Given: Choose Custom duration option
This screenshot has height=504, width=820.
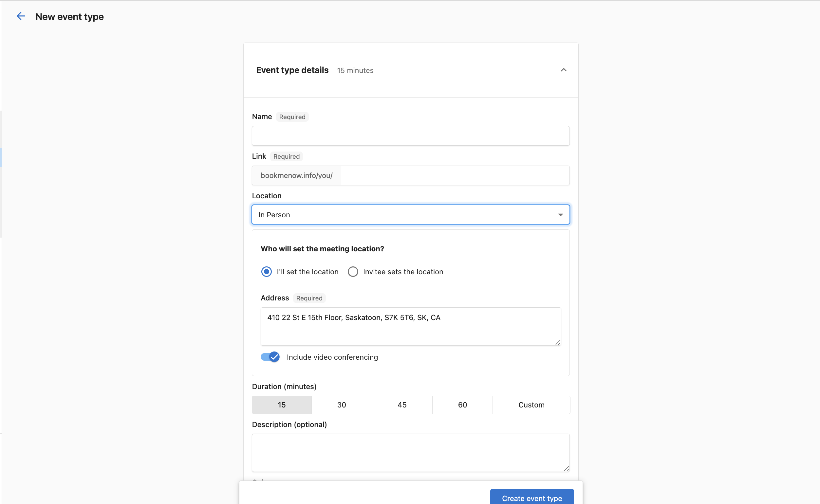Looking at the screenshot, I should coord(531,405).
